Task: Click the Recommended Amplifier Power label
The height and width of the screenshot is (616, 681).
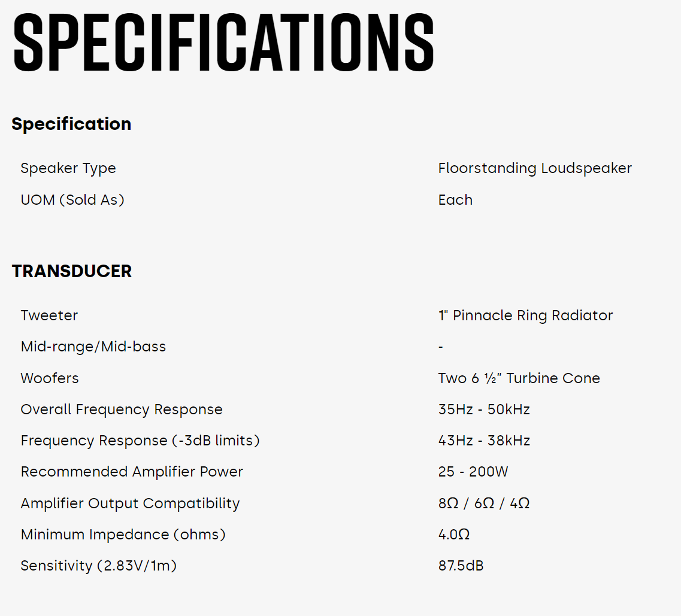Action: tap(132, 472)
